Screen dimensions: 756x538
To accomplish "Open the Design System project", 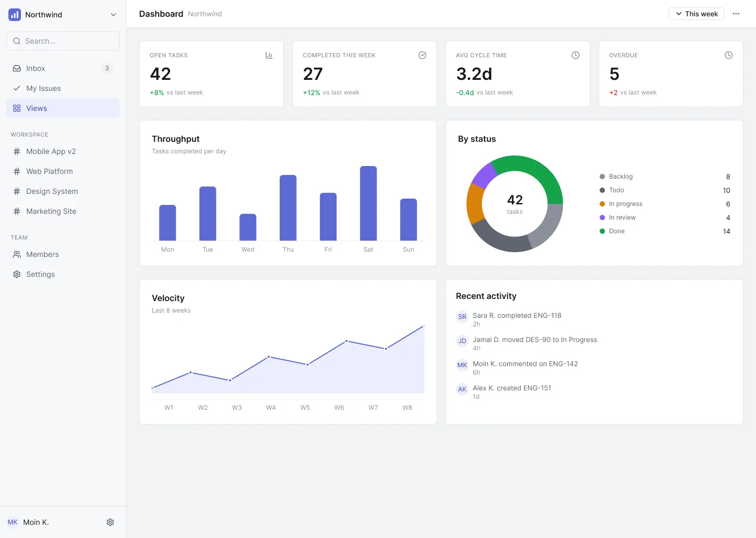I will click(x=63, y=191).
